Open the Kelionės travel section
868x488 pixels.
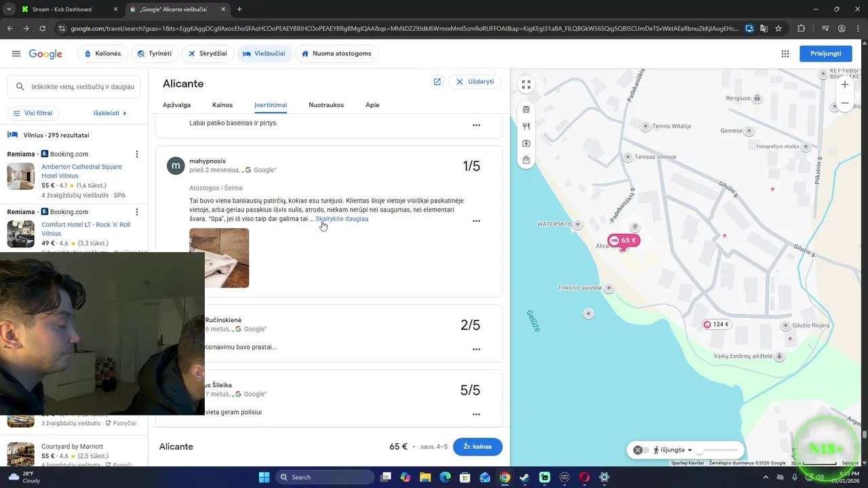click(x=102, y=54)
